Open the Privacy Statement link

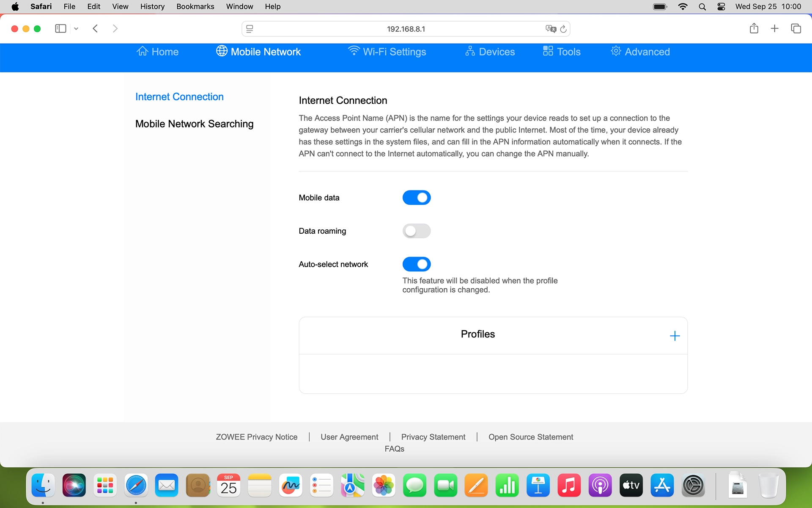coord(433,437)
